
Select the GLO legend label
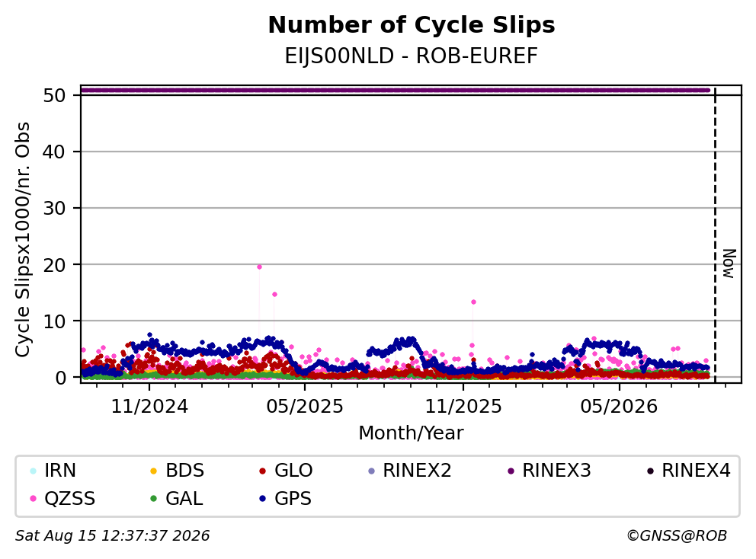coord(293,471)
